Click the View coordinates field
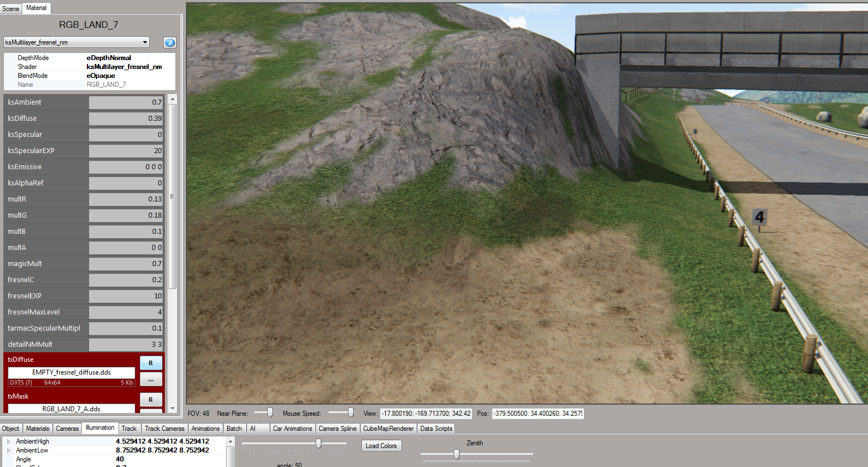 tap(426, 414)
